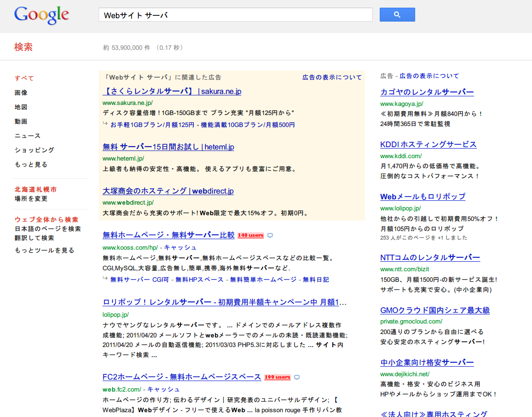Open 大塚商会のホスティング webdirect.jp ad

(x=168, y=191)
